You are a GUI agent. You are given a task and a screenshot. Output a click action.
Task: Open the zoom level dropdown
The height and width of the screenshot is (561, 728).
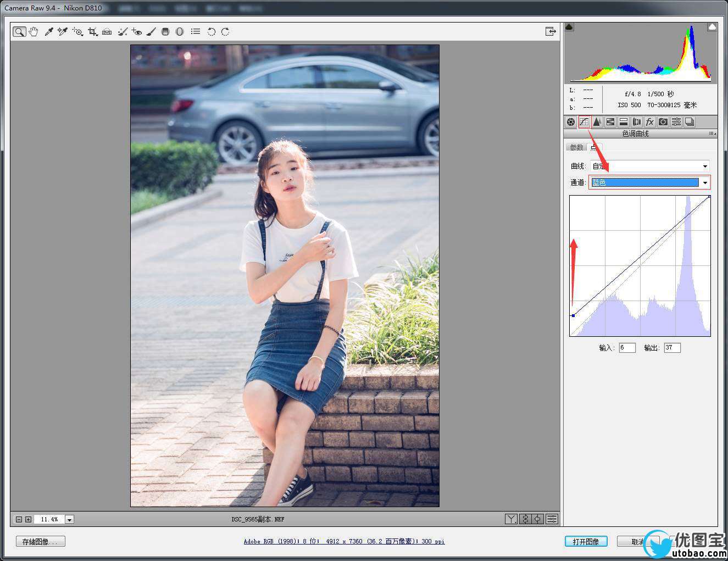(69, 519)
